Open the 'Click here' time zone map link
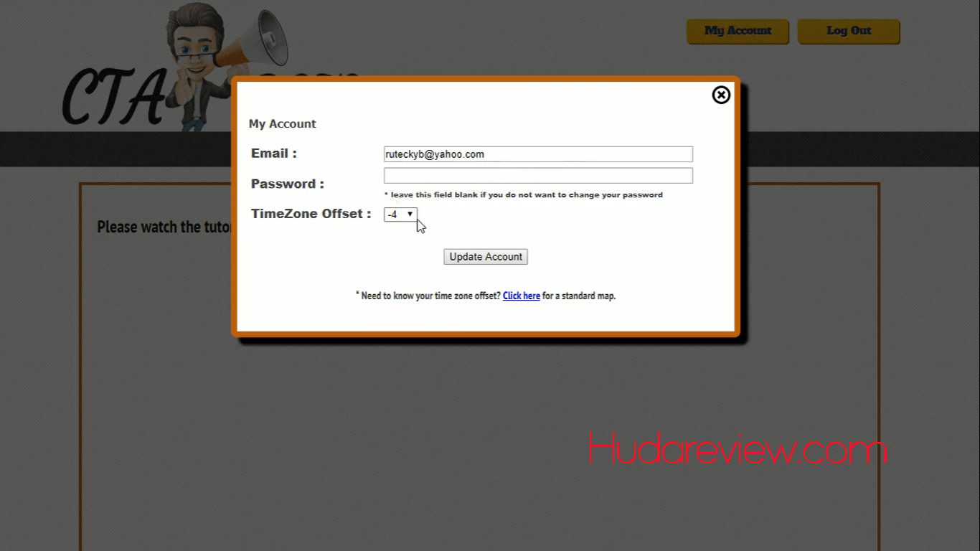Image resolution: width=980 pixels, height=551 pixels. tap(522, 296)
